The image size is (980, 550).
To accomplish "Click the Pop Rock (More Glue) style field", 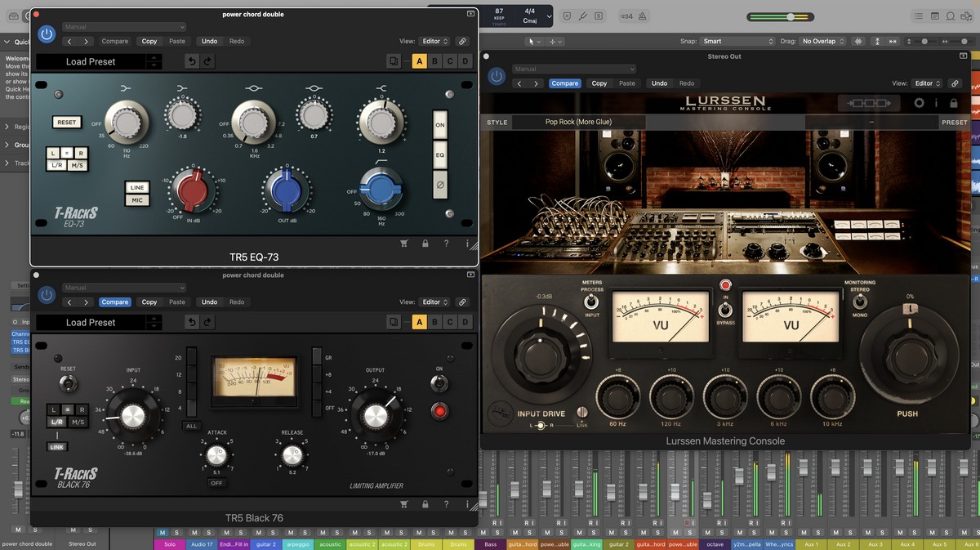I will [578, 122].
